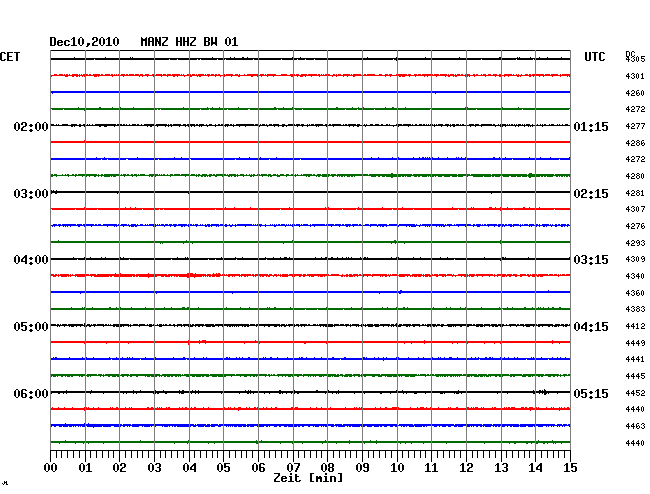Click the 10 minute tick label
The width and height of the screenshot is (650, 494).
tap(397, 468)
